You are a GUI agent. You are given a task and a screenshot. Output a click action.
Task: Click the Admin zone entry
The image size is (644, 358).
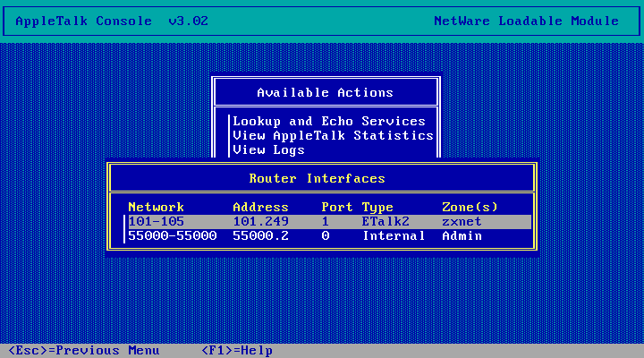click(x=462, y=236)
